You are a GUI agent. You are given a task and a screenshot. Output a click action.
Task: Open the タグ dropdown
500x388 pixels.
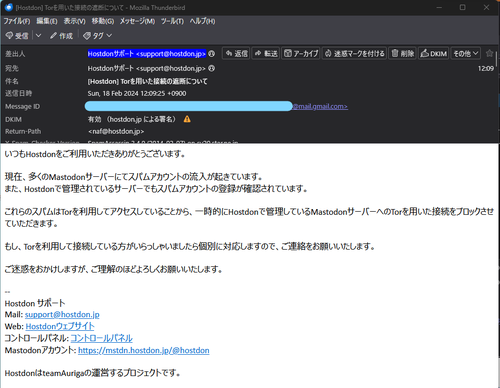[97, 36]
